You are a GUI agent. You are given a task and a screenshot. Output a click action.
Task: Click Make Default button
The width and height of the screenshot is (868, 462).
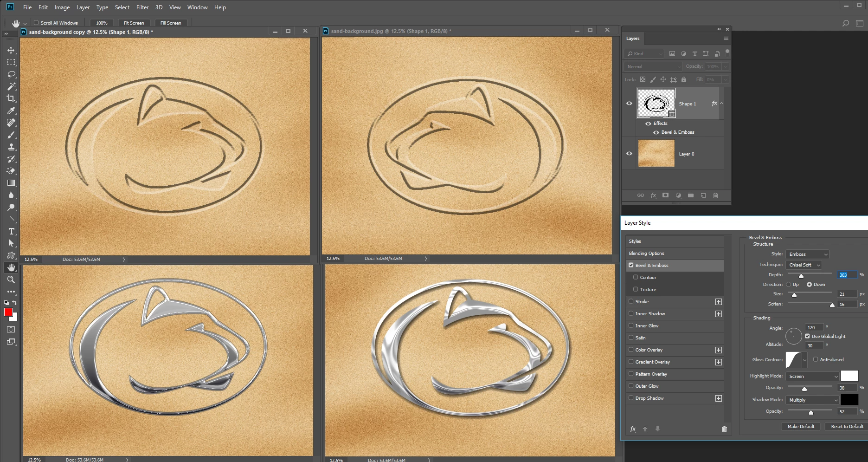(x=801, y=426)
